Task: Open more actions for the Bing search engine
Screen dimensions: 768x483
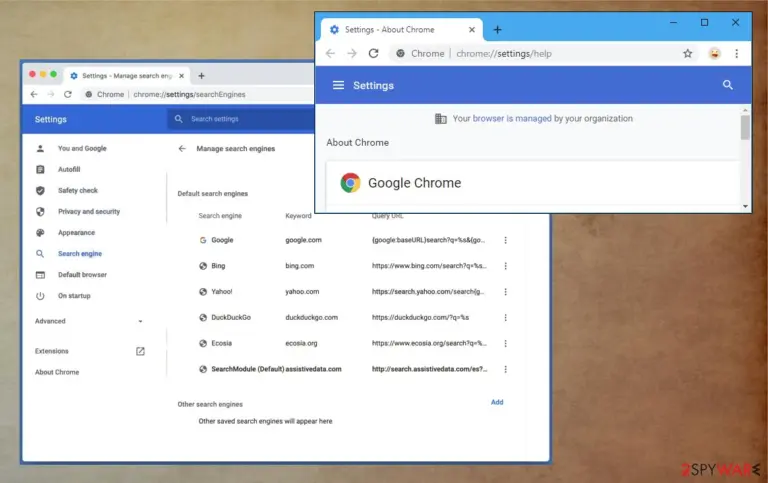Action: click(505, 266)
